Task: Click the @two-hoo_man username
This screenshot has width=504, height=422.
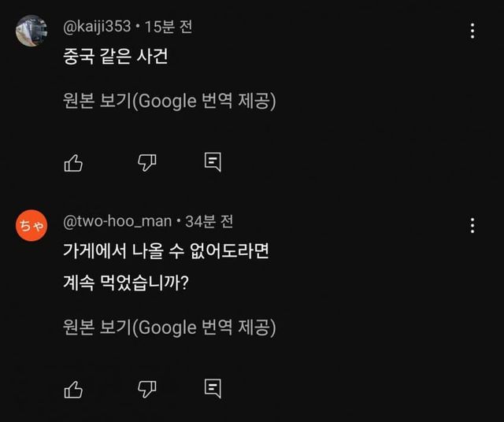Action: tap(117, 222)
